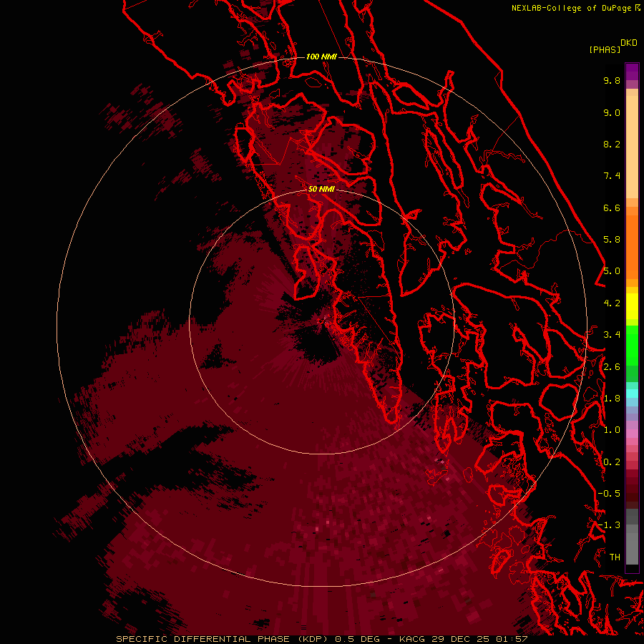Click the DKD label above the color scale
The width and height of the screenshot is (644, 644).
point(629,43)
